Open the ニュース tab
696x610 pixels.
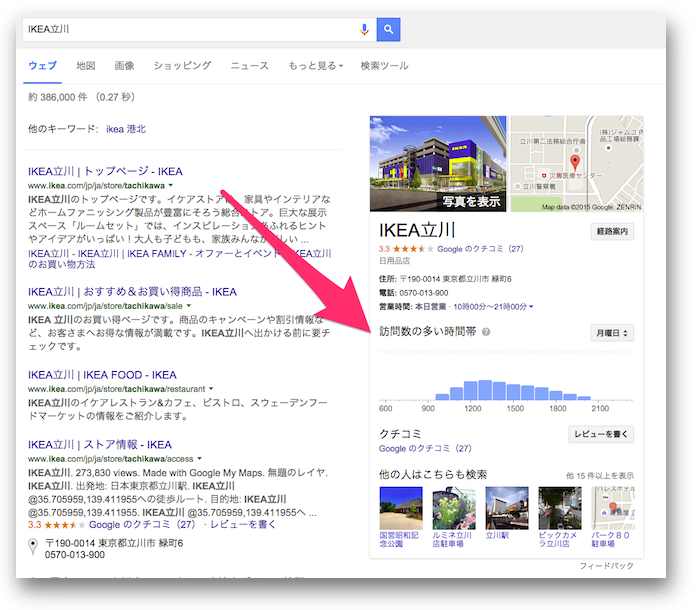pyautogui.click(x=249, y=66)
